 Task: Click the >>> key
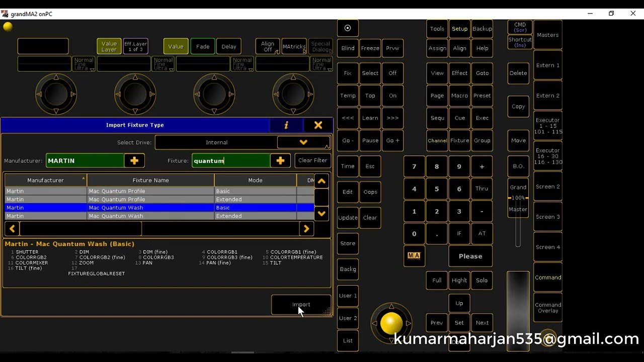[x=392, y=118]
